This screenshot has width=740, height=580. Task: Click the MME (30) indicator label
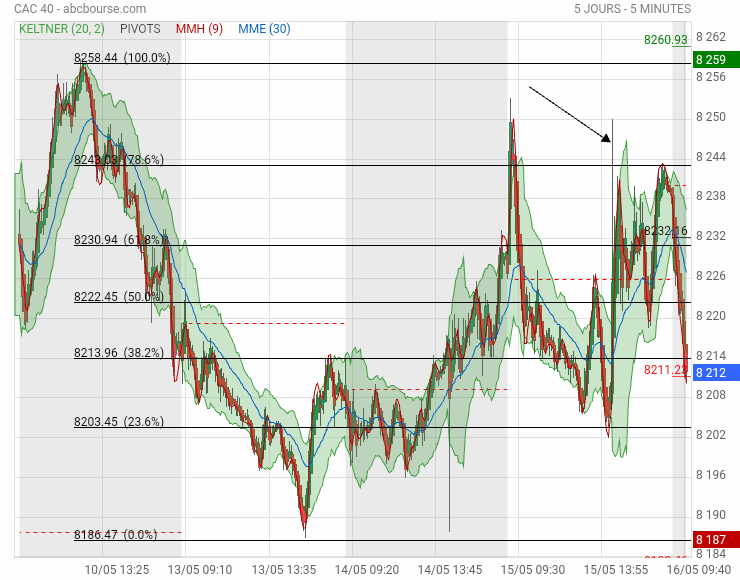coord(264,29)
